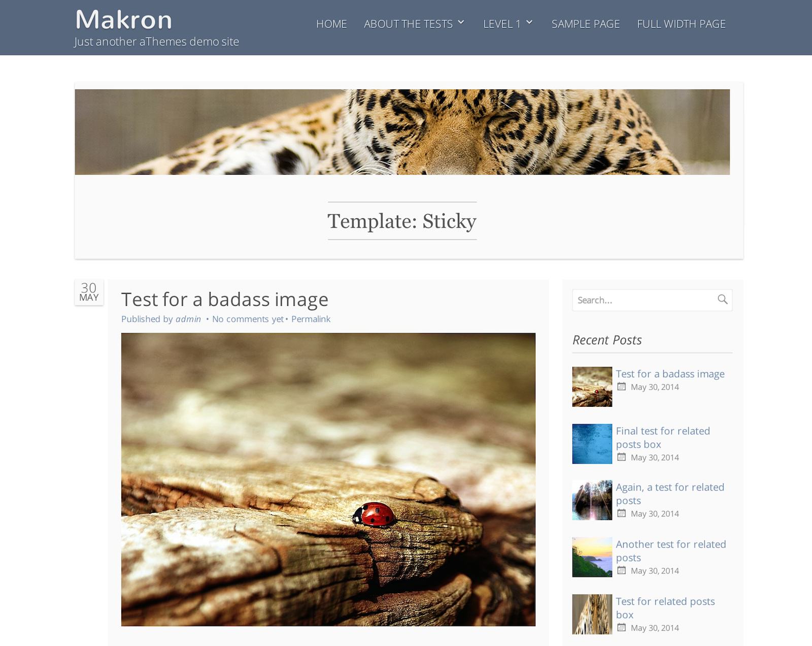Expand the About The Tests menu chevron
Screen dimensions: 812x646
point(461,22)
